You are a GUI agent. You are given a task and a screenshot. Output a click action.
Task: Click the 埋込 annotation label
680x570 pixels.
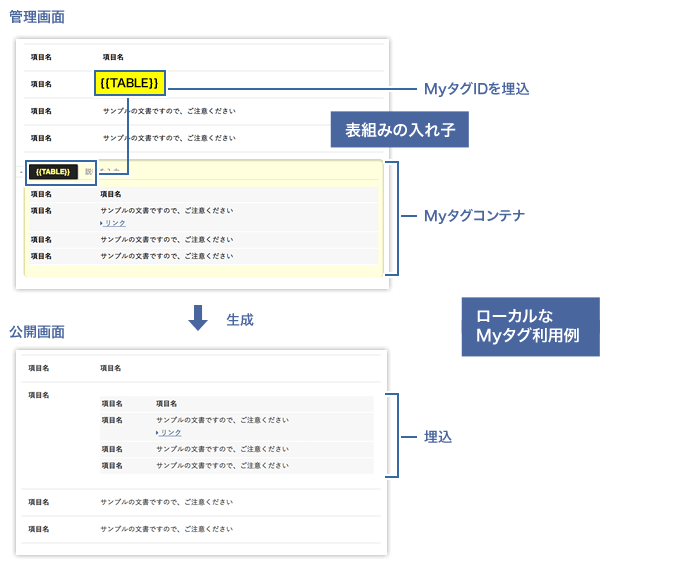click(438, 437)
